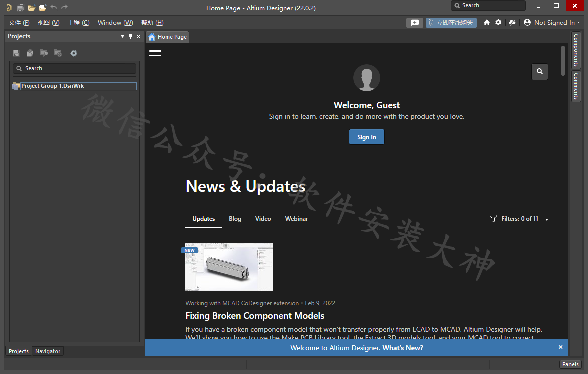
Task: Click the 立即在线购买 buy online button
Action: coord(451,23)
